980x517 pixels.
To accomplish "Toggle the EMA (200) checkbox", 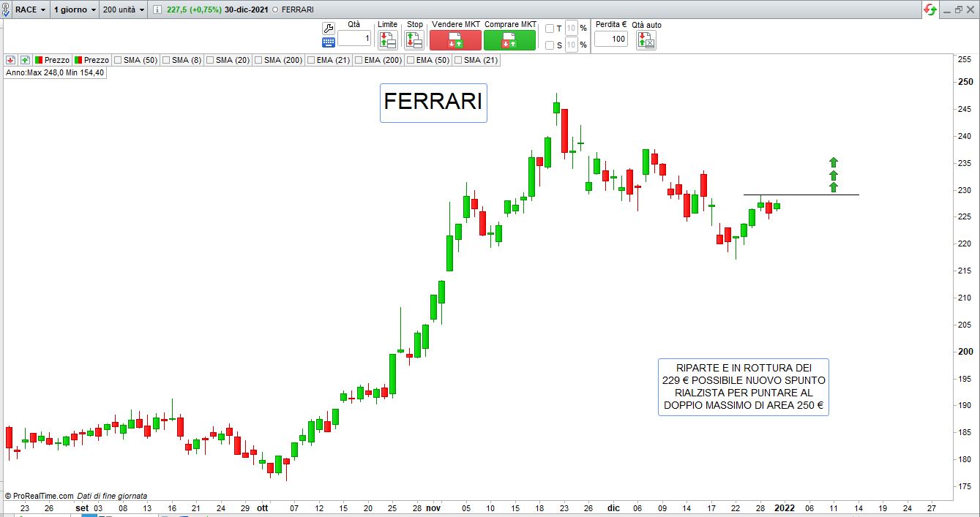I will coord(359,60).
